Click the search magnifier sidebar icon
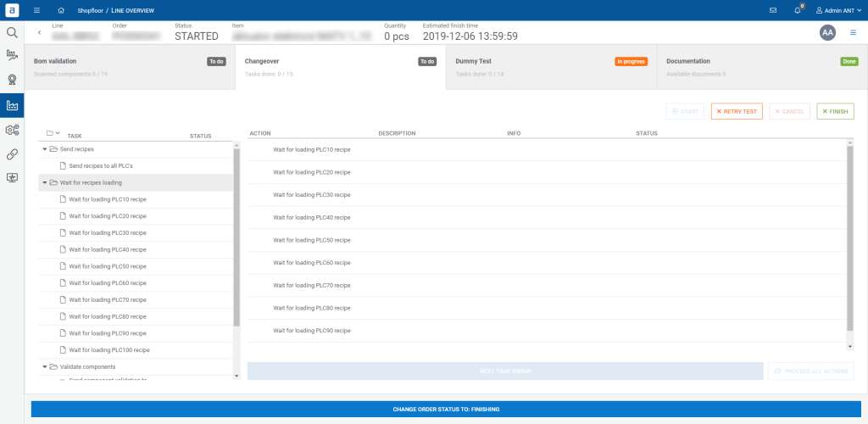 click(12, 33)
